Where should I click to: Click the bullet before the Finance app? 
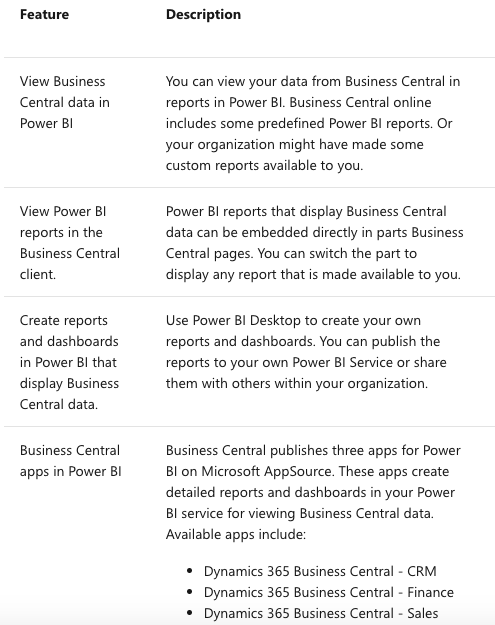[x=190, y=592]
